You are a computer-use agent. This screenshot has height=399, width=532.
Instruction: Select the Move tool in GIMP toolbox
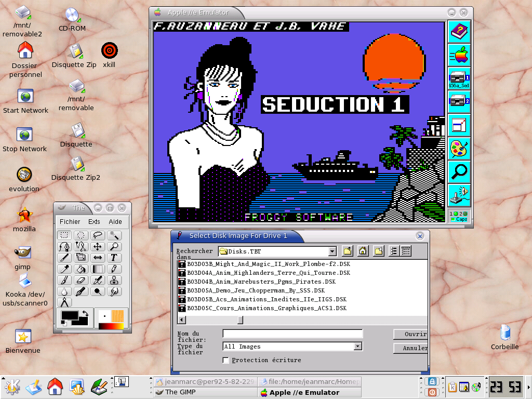[97, 246]
